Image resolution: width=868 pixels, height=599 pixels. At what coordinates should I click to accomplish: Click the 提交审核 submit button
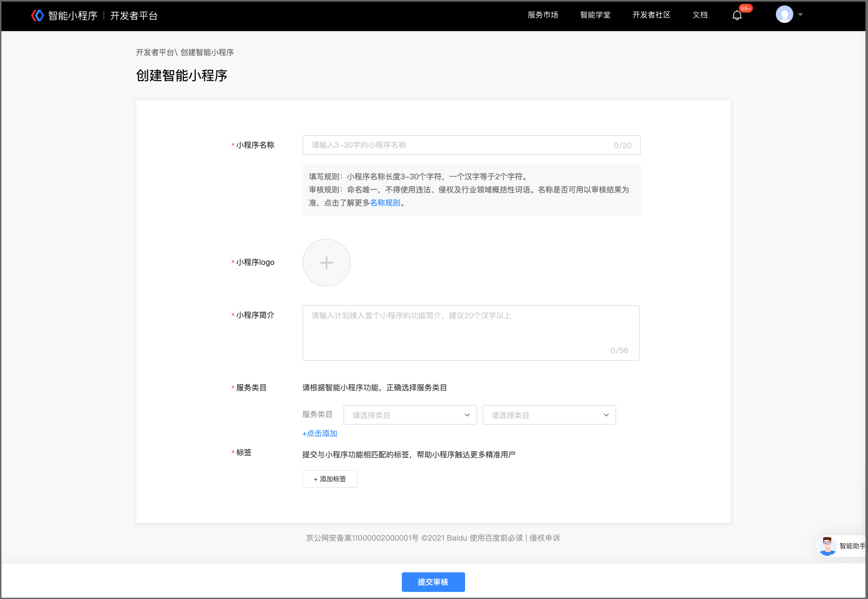433,582
